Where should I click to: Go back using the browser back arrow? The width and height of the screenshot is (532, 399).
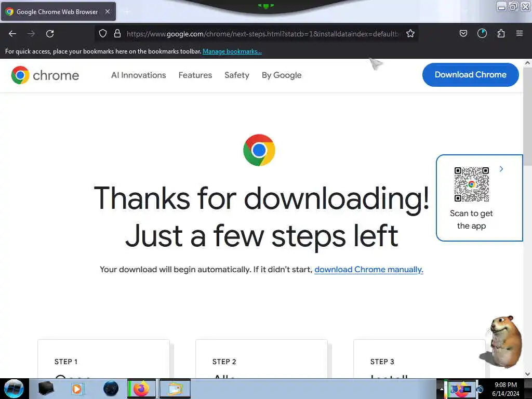[12, 34]
